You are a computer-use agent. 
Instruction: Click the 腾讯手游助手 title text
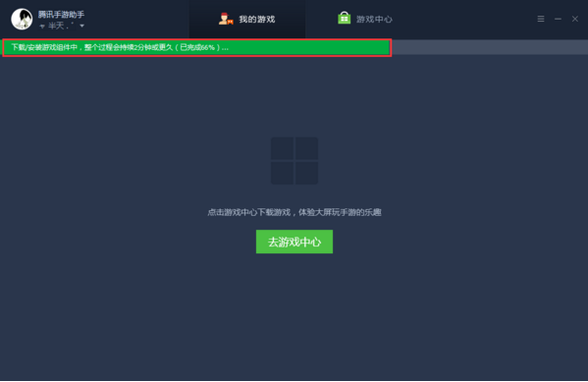61,15
